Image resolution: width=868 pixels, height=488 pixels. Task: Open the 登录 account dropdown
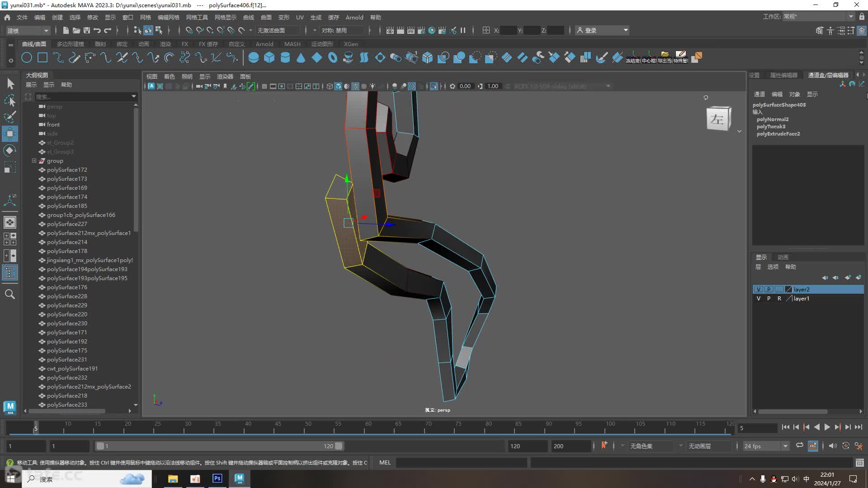(603, 30)
